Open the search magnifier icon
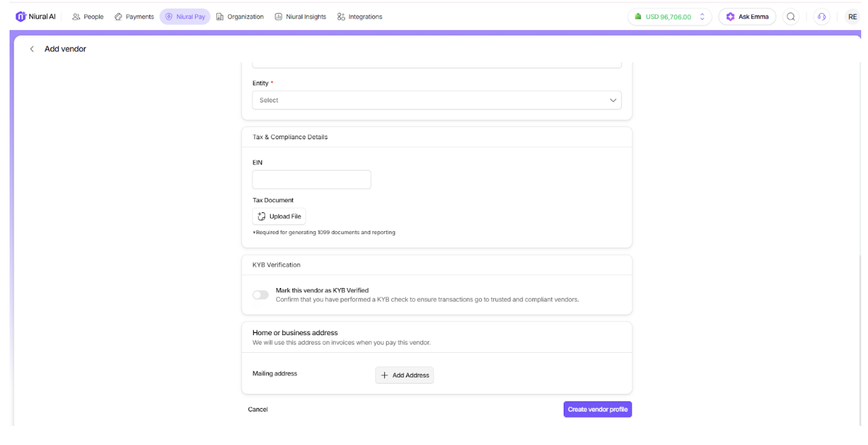 pyautogui.click(x=791, y=17)
